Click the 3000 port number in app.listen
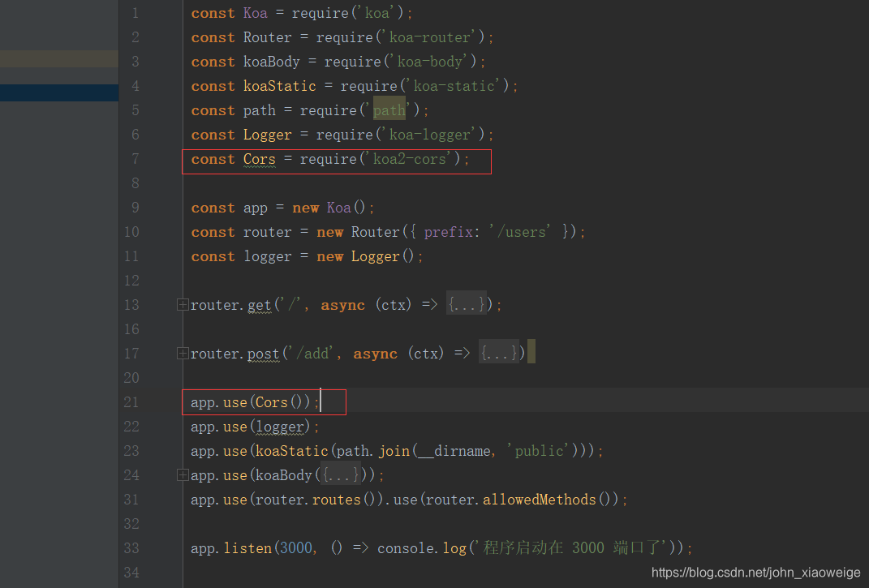Image resolution: width=869 pixels, height=588 pixels. (296, 548)
